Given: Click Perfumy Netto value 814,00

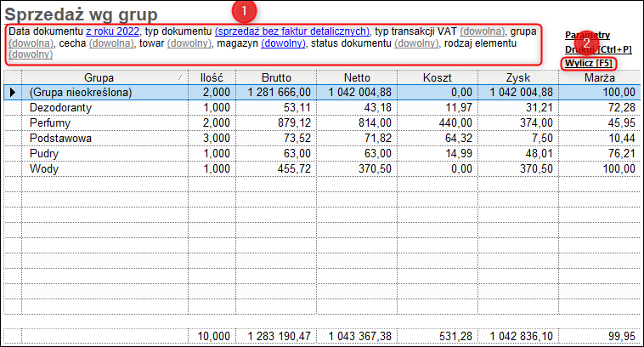Looking at the screenshot, I should pyautogui.click(x=375, y=123).
